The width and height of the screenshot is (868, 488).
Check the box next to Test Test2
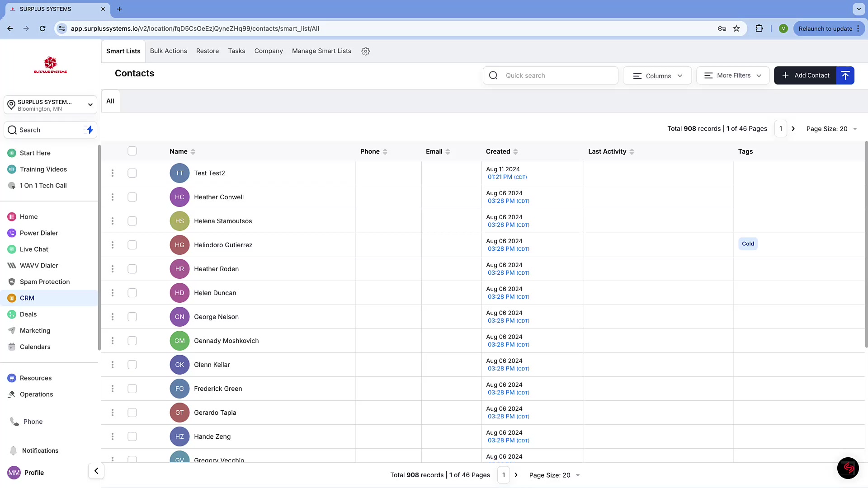[x=132, y=173]
